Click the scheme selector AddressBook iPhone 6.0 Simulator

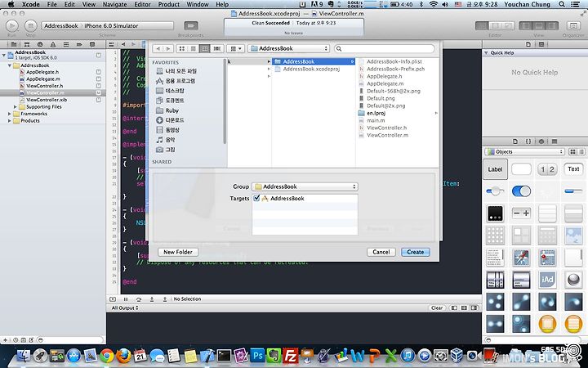107,25
